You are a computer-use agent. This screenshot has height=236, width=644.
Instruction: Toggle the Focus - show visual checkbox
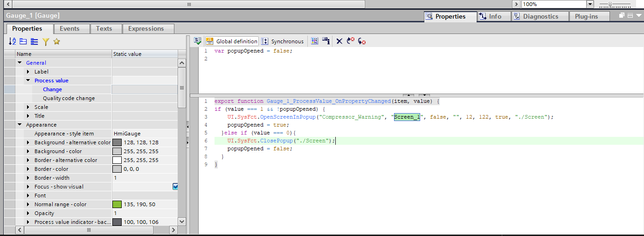point(175,187)
